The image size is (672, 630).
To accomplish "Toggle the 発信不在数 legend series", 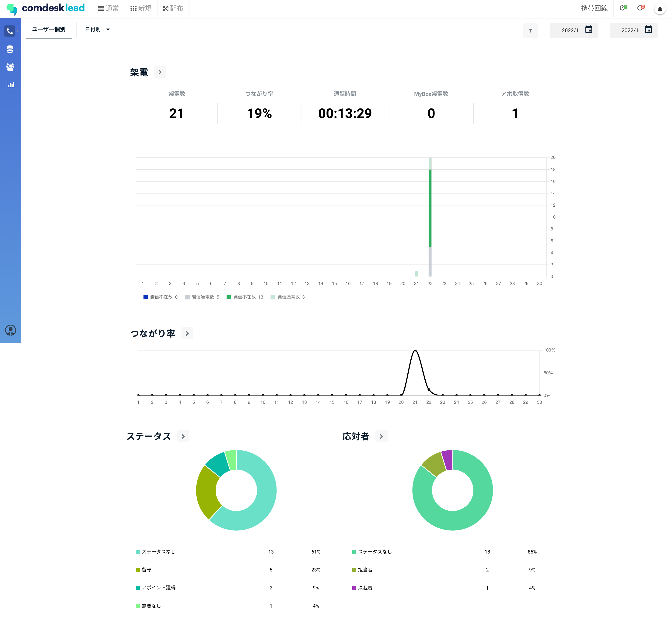I will pyautogui.click(x=245, y=297).
